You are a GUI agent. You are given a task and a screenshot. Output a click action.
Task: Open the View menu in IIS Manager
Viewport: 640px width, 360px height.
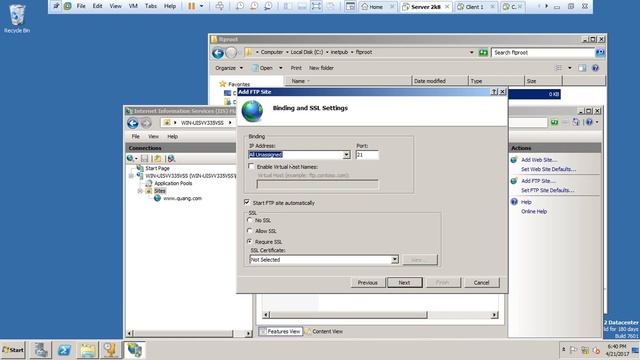click(153, 136)
